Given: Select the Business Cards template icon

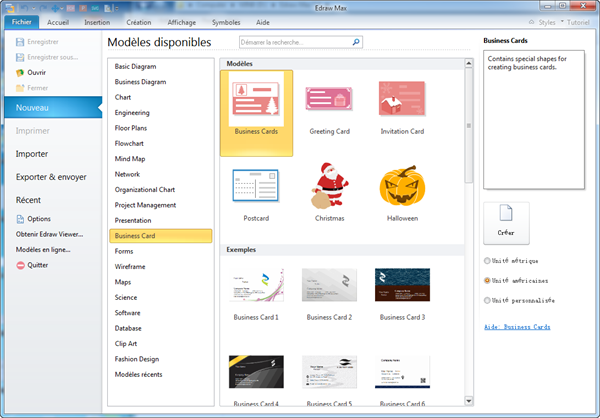Looking at the screenshot, I should pos(255,101).
